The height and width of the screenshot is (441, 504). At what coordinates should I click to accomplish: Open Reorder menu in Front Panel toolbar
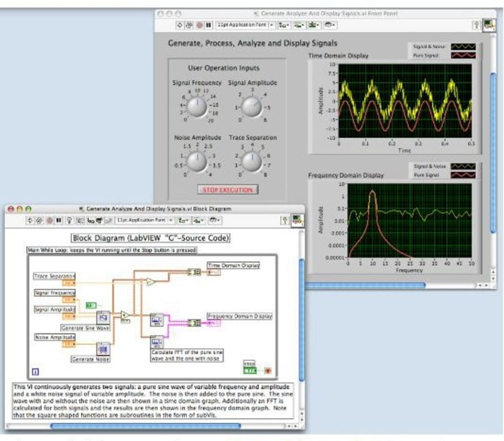(x=329, y=25)
